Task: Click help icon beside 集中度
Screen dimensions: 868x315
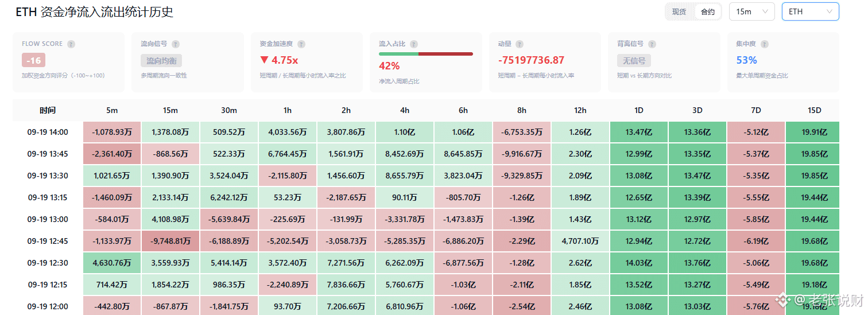Action: coord(765,44)
